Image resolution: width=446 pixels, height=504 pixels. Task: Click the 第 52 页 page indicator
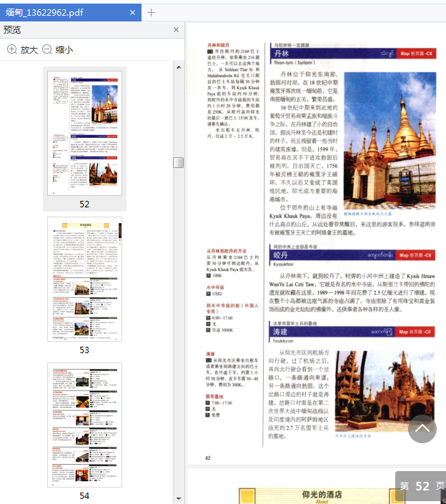tap(422, 486)
